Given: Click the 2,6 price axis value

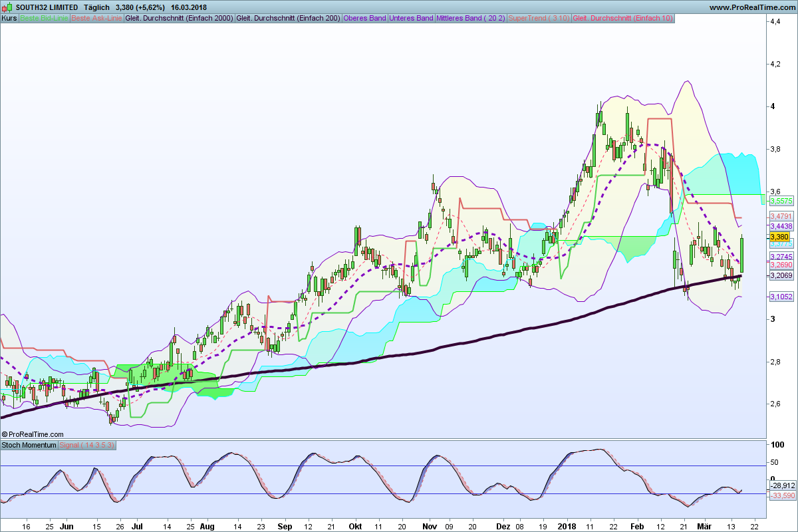Looking at the screenshot, I should (x=775, y=404).
